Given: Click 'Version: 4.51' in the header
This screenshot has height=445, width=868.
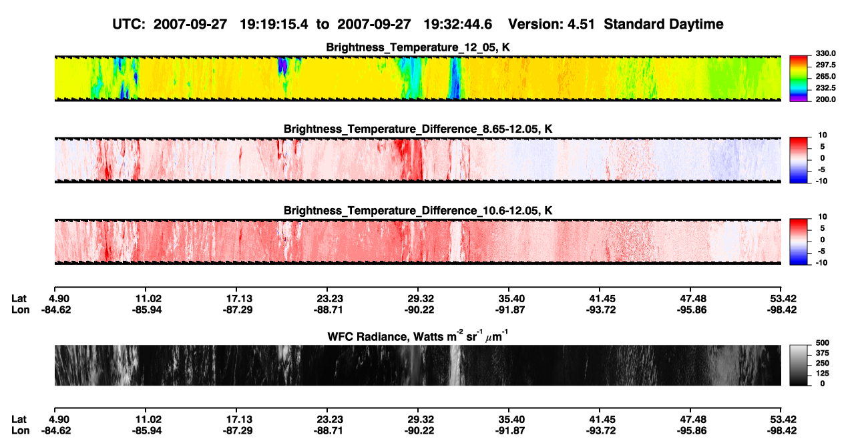Looking at the screenshot, I should pos(553,25).
